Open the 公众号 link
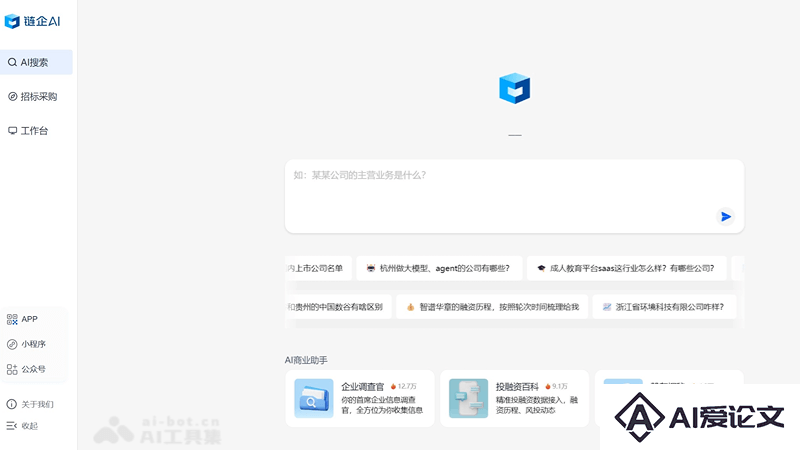The image size is (800, 450). click(x=34, y=369)
